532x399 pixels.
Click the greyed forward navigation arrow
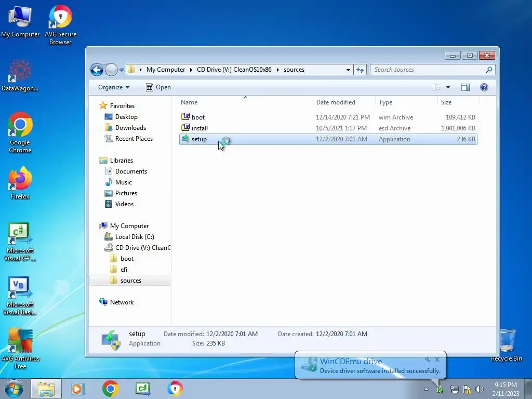tap(111, 70)
